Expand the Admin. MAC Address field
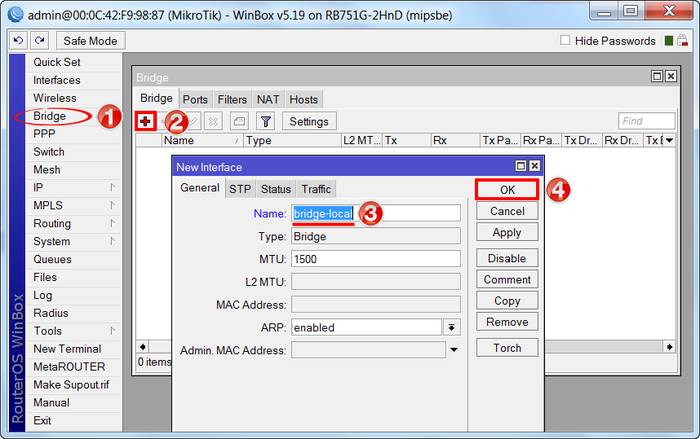Viewport: 700px width, 439px height. pos(453,350)
